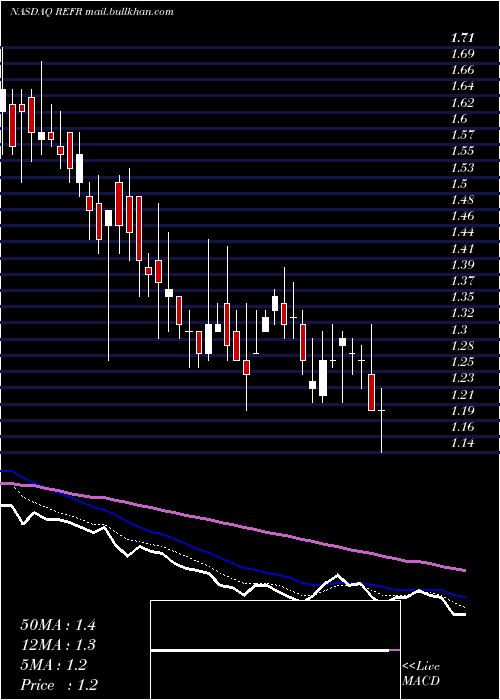Click the 12MA : 1.3 legend text
Screen dimensions: 500x700
(x=58, y=645)
